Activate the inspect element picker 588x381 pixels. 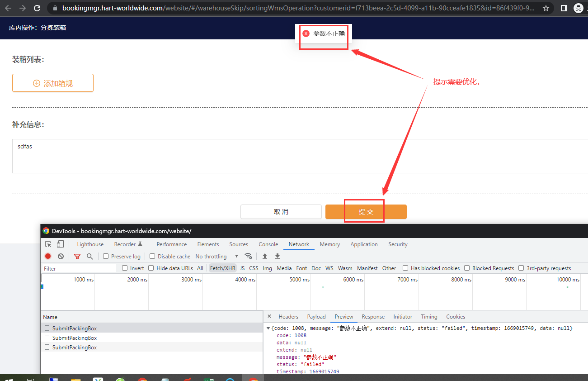(x=48, y=244)
